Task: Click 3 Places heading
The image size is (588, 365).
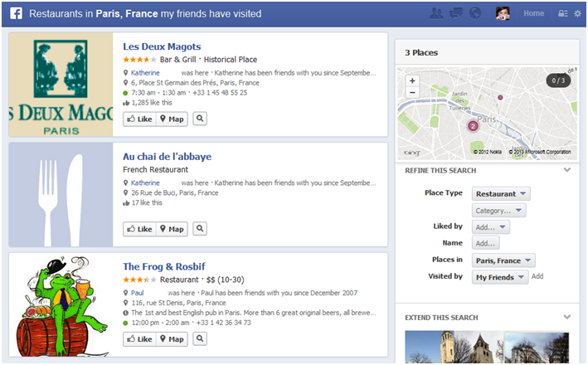Action: click(x=421, y=52)
